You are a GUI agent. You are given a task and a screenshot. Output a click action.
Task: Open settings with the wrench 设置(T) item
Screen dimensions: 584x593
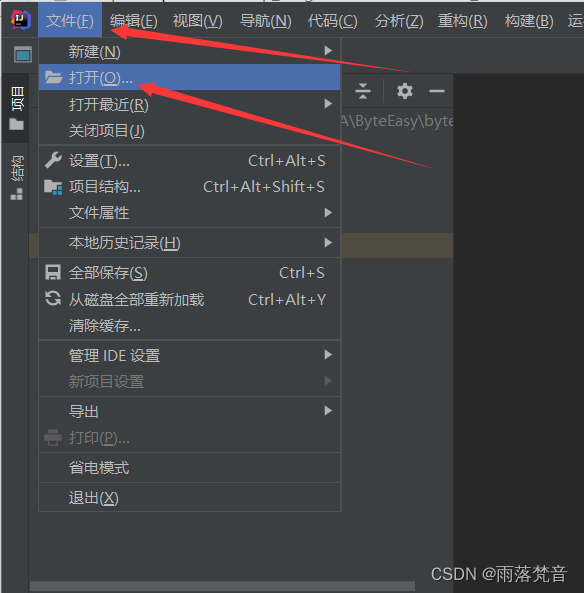tap(189, 161)
